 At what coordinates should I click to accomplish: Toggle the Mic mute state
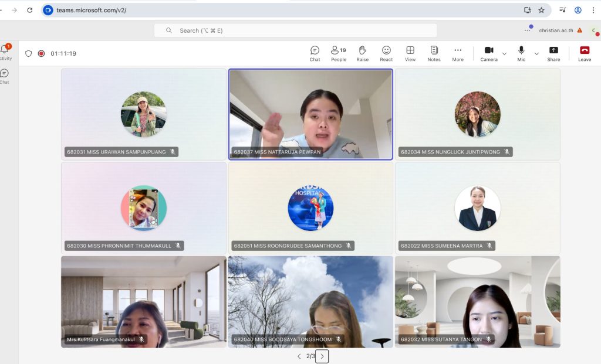[x=521, y=53]
